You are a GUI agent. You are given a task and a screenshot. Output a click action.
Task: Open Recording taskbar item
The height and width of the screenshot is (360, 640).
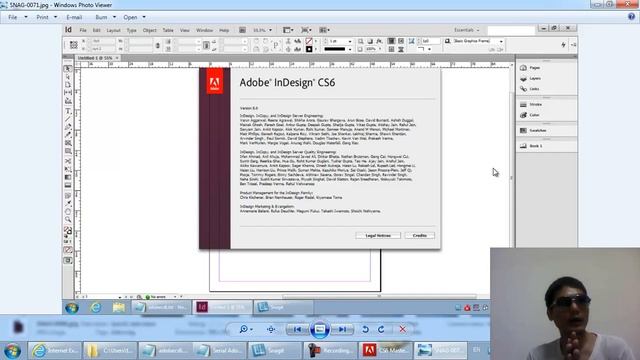pyautogui.click(x=331, y=351)
